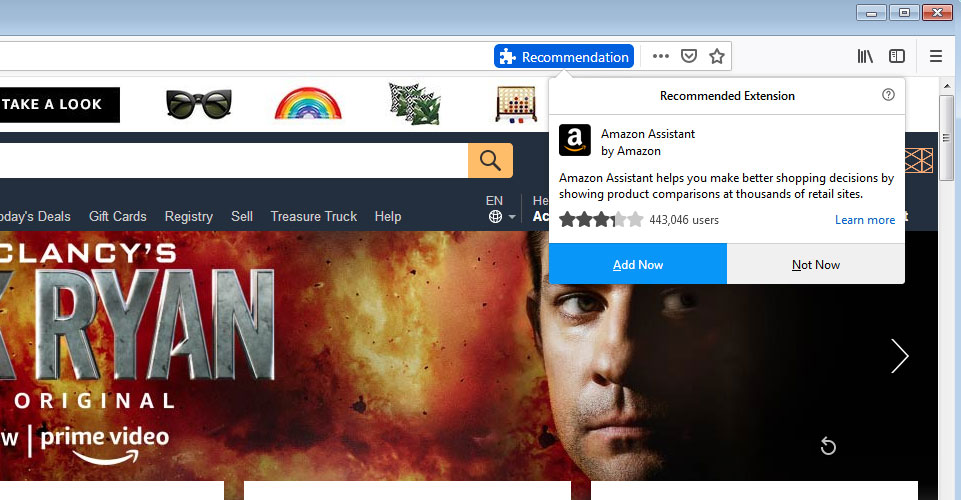Open Today's Deals nav link
Viewport: 961px width, 500px height.
pyautogui.click(x=35, y=216)
